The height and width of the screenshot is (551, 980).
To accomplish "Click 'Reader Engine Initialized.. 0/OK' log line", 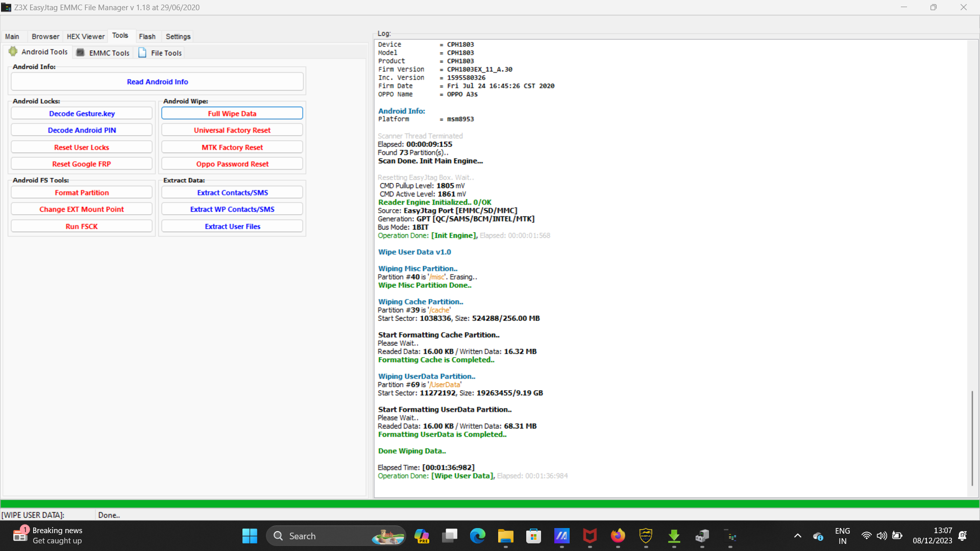I will click(x=434, y=203).
